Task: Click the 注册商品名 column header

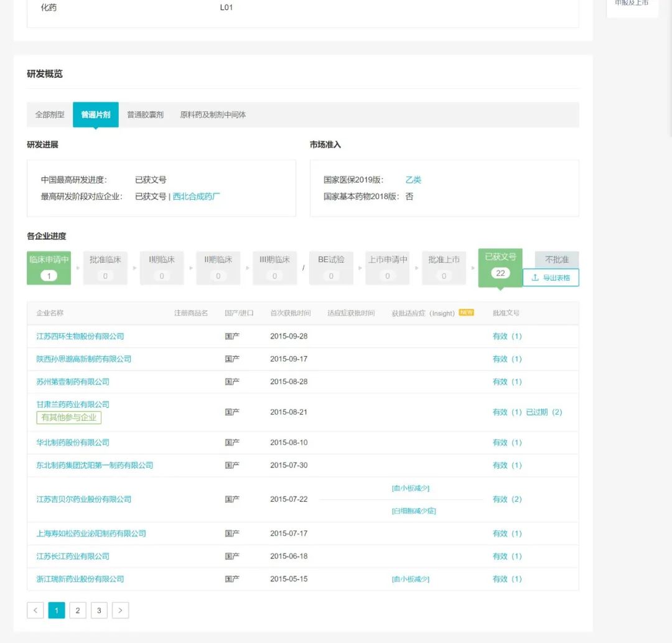Action: point(191,313)
